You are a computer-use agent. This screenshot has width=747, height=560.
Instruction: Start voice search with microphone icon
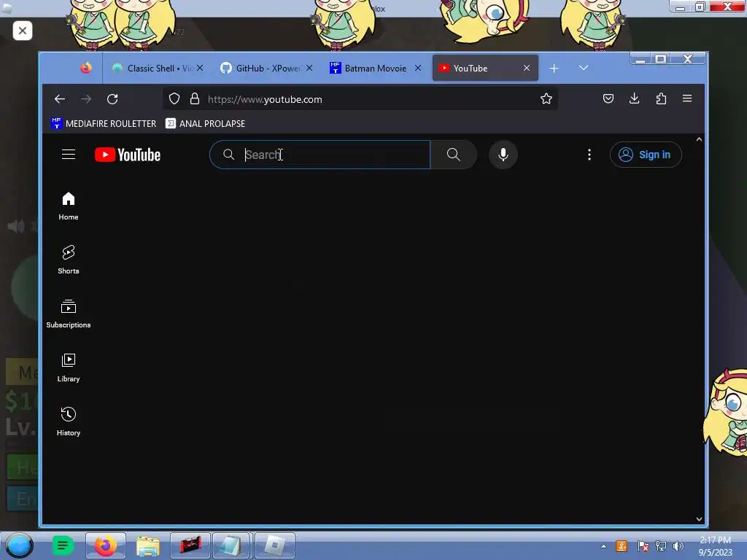pos(503,155)
